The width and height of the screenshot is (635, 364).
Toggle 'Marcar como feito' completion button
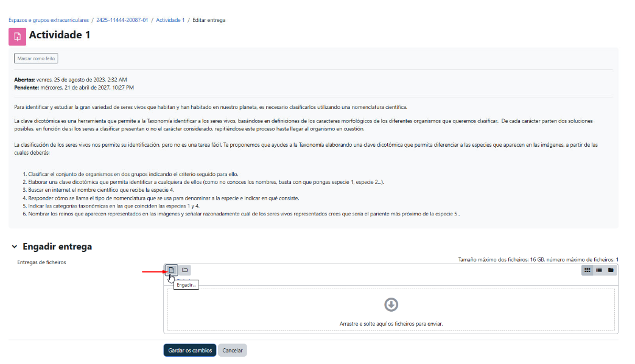point(36,58)
